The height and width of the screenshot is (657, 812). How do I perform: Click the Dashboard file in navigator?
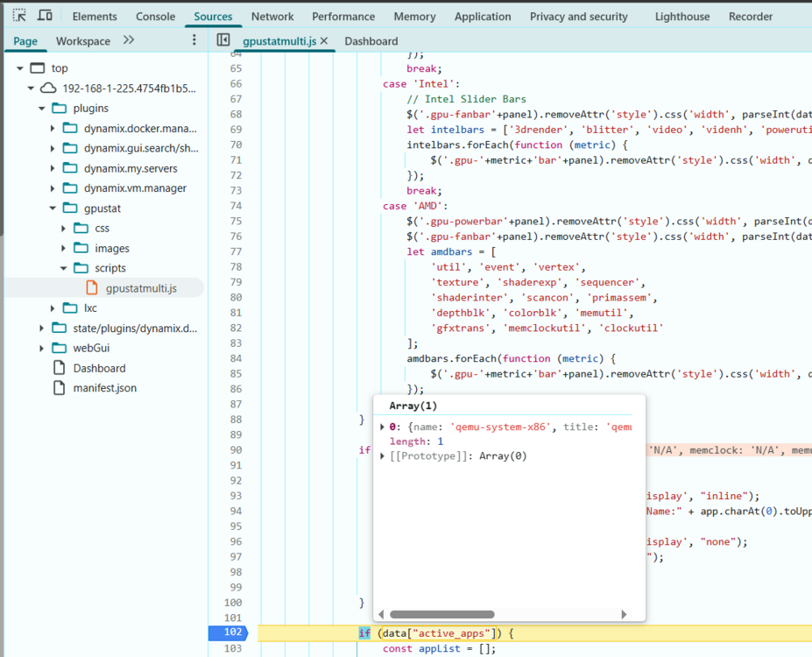[x=99, y=368]
